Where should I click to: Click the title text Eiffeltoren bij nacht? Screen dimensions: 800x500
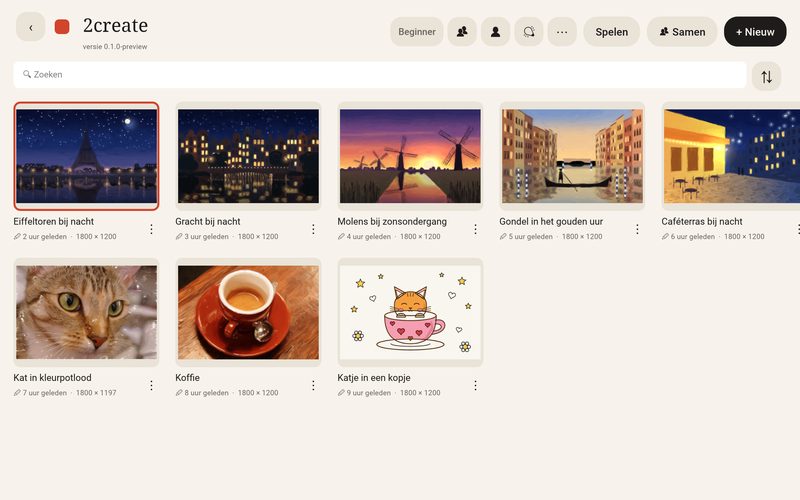point(54,221)
